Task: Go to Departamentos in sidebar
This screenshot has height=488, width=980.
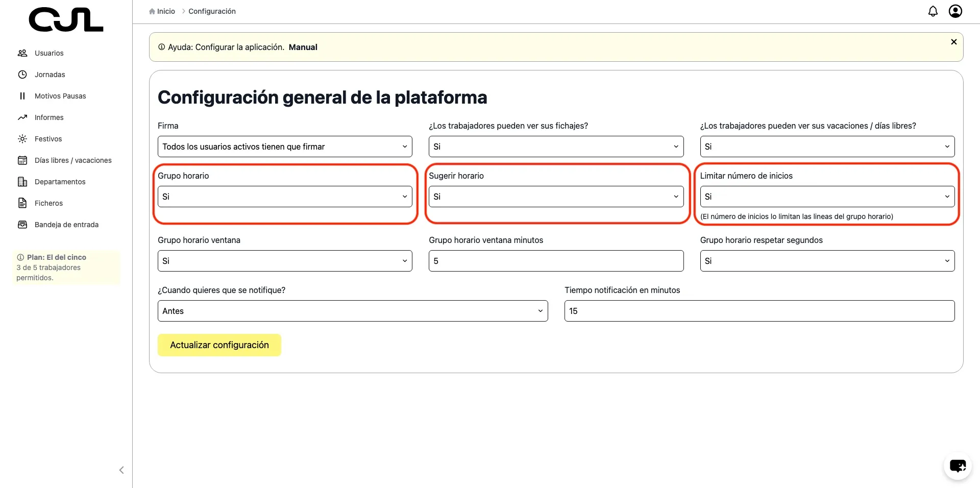Action: [x=60, y=182]
